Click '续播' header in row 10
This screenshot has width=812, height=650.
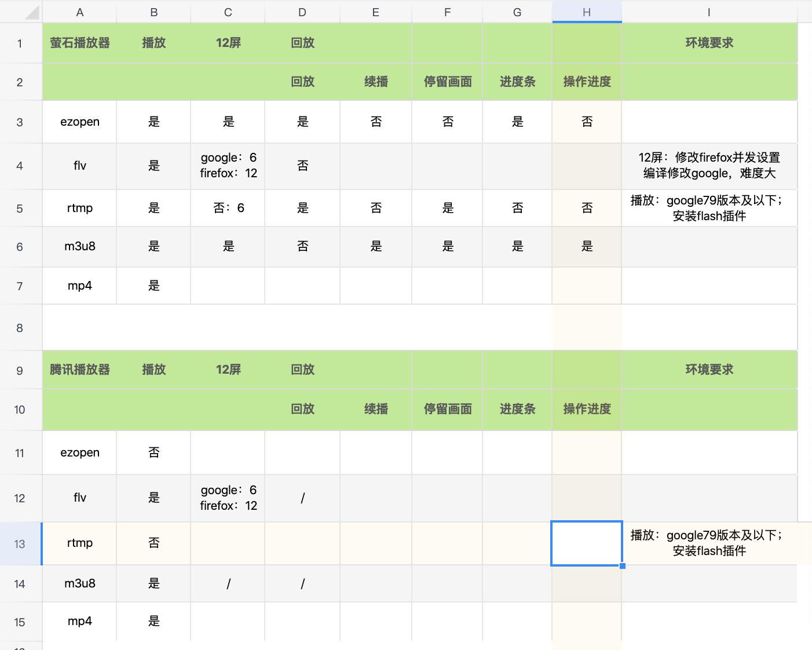tap(376, 409)
